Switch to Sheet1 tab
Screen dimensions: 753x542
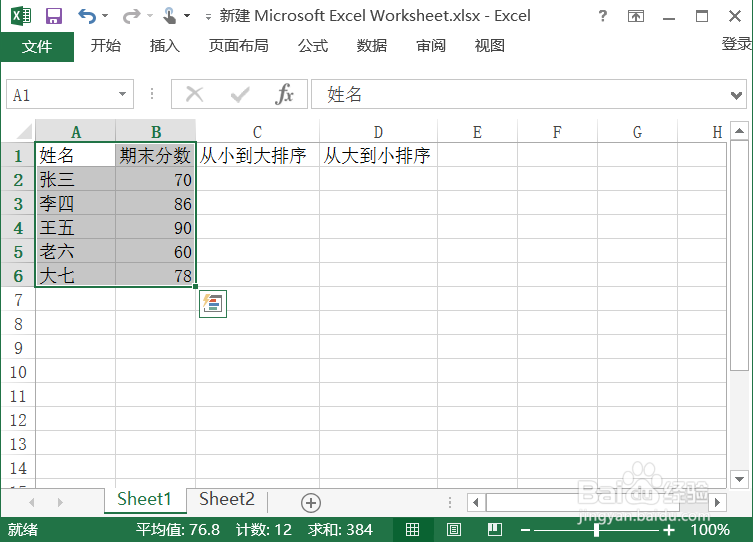point(145,500)
